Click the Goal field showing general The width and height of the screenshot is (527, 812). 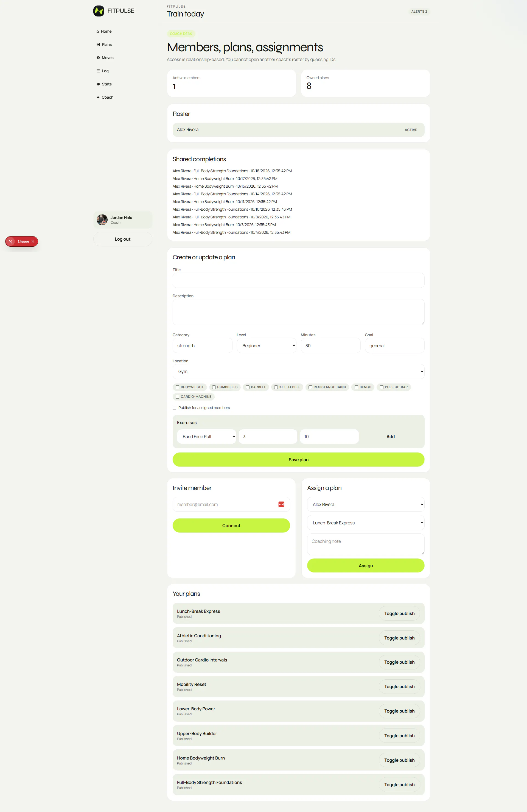[x=394, y=346]
